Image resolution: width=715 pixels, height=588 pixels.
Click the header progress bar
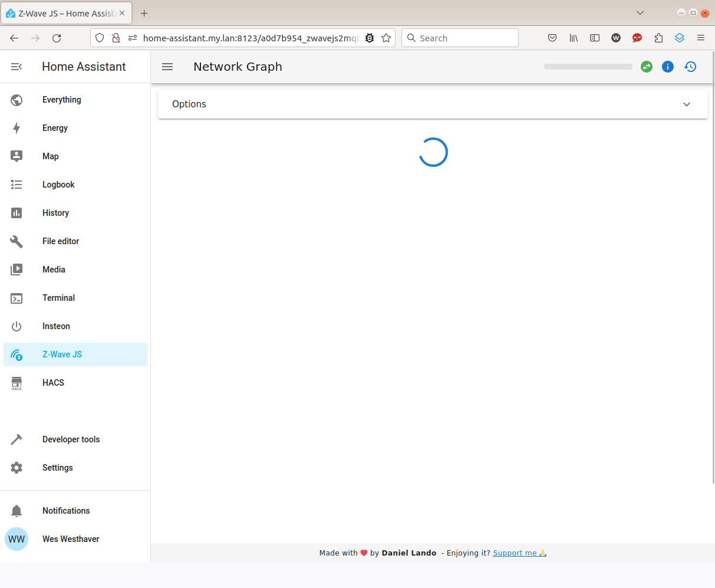point(588,67)
